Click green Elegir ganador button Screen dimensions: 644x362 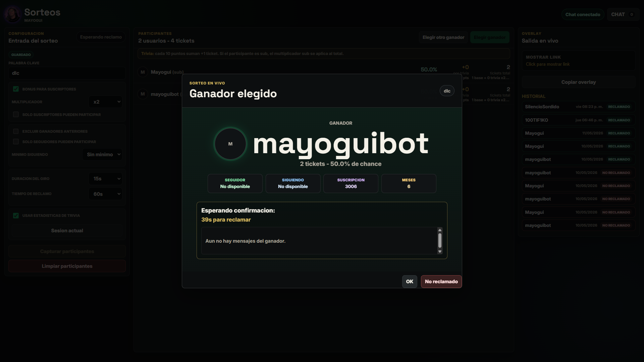pos(490,37)
